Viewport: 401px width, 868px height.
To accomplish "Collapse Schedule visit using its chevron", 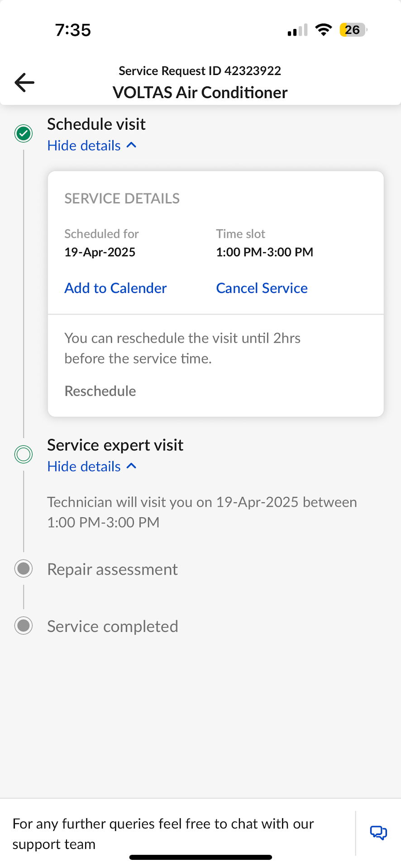I will click(x=132, y=145).
